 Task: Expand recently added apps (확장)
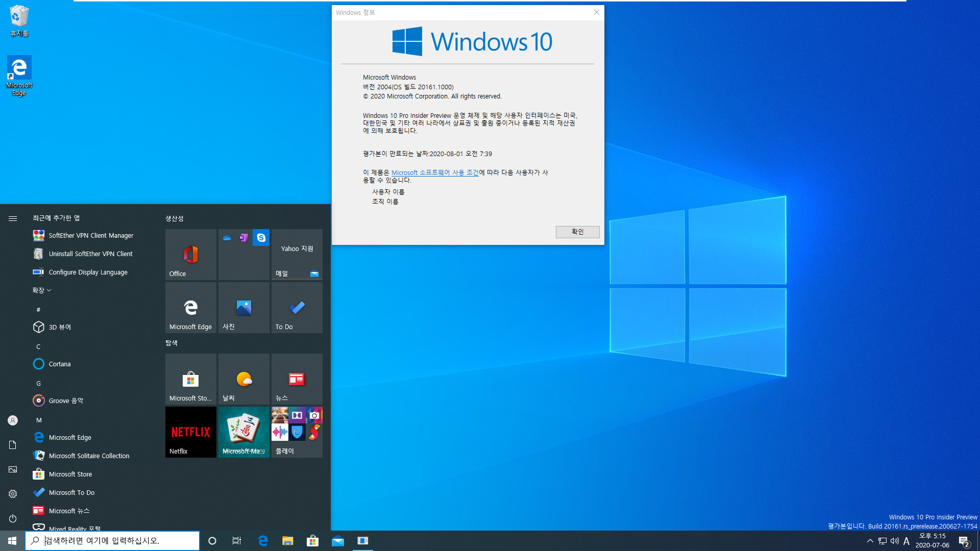click(42, 290)
